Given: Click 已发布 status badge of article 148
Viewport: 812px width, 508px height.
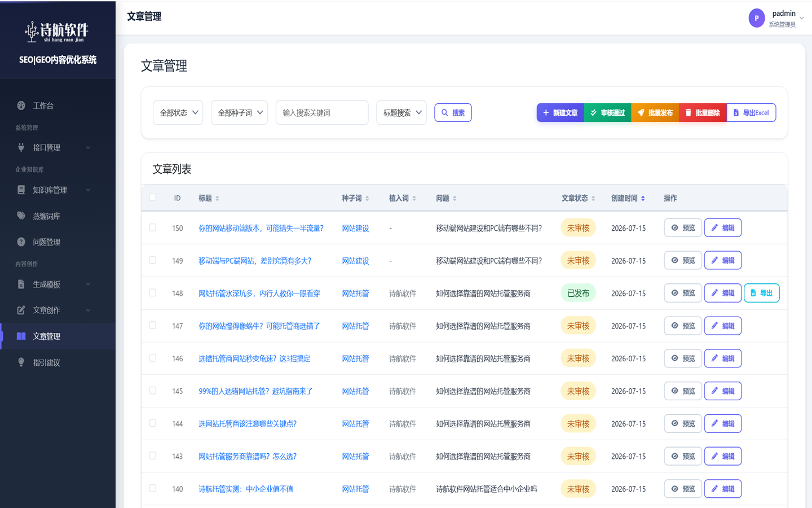Looking at the screenshot, I should tap(578, 293).
